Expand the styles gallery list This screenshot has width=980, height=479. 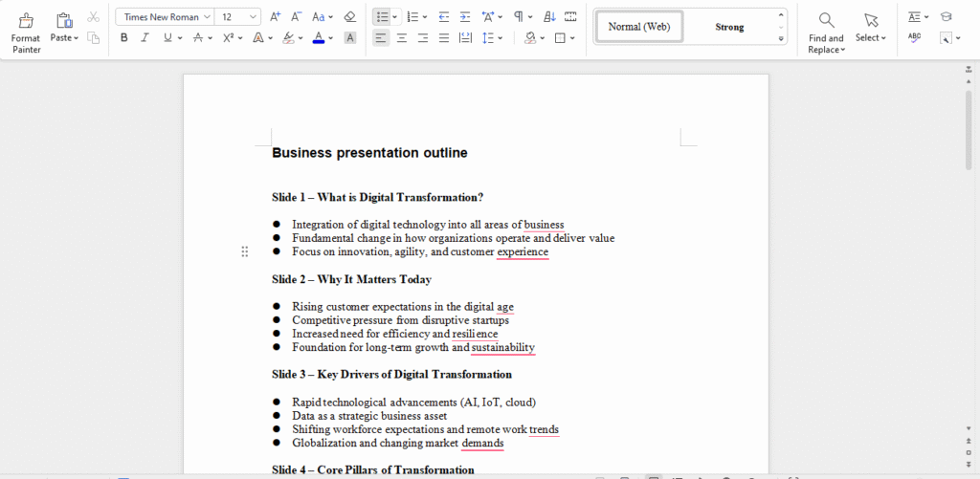coord(782,39)
